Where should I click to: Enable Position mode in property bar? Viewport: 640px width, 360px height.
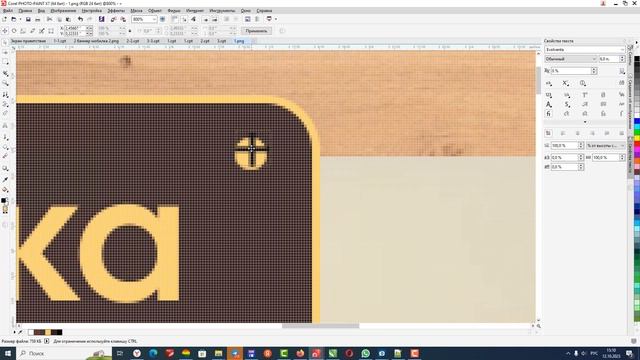(5, 31)
